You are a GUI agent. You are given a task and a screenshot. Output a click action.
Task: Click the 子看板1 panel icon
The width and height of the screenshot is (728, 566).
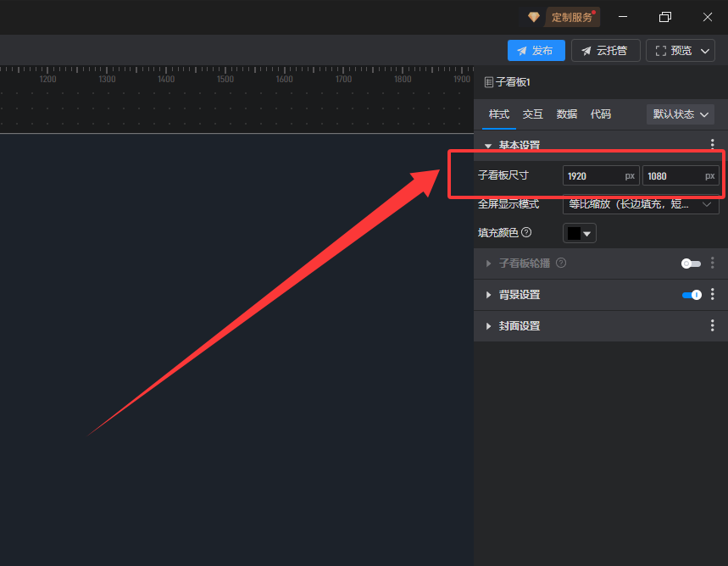tap(488, 83)
